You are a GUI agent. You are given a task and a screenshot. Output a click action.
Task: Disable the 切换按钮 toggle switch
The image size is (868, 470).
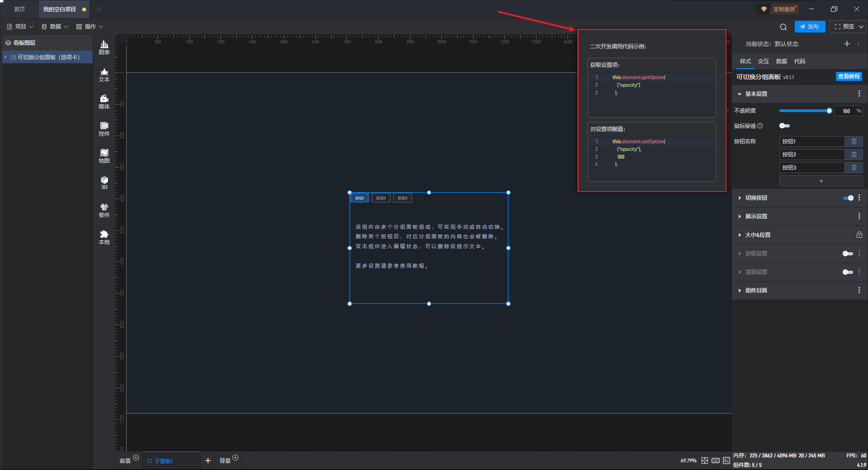(x=848, y=198)
